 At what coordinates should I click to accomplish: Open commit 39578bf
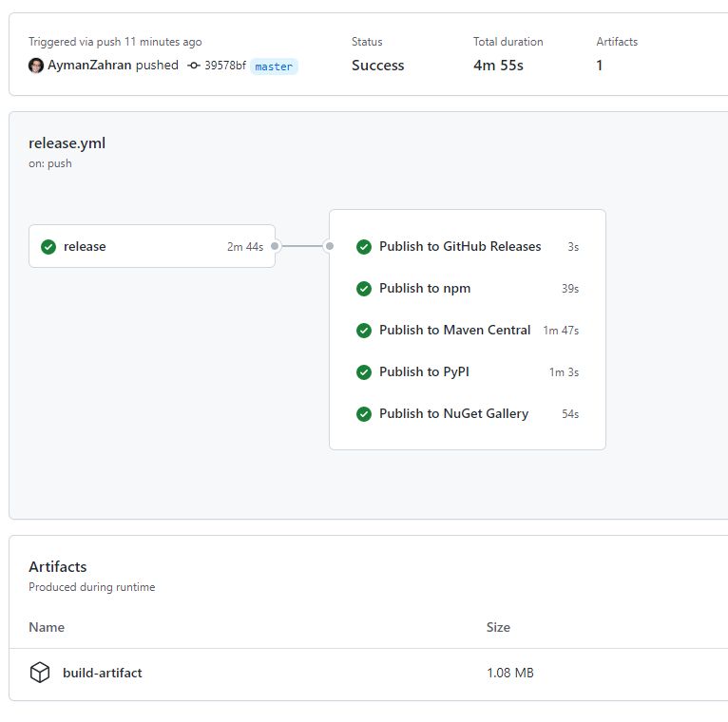coord(225,66)
